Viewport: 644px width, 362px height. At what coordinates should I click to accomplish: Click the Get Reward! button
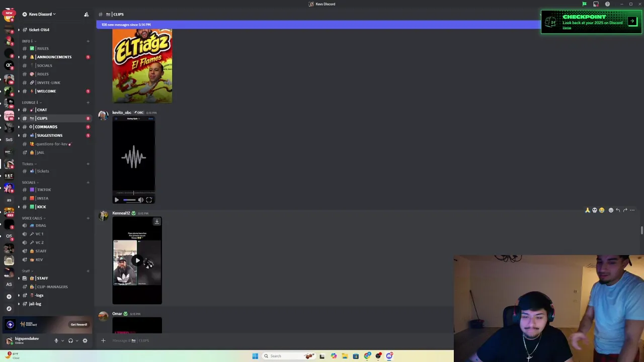79,325
